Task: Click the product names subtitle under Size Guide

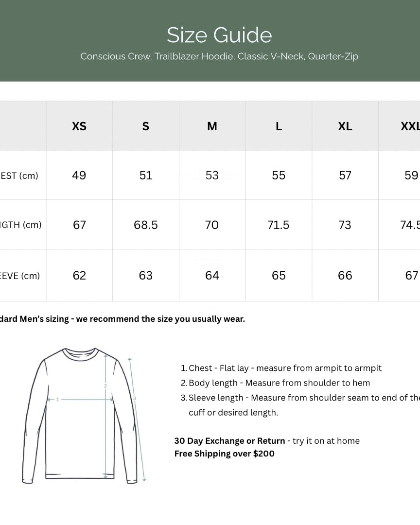Action: pyautogui.click(x=219, y=56)
